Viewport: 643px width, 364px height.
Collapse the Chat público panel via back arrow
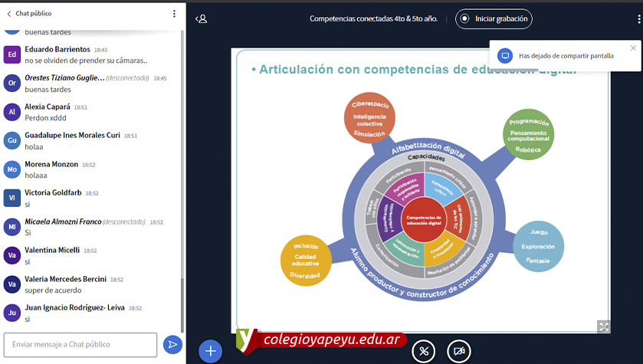(8, 14)
